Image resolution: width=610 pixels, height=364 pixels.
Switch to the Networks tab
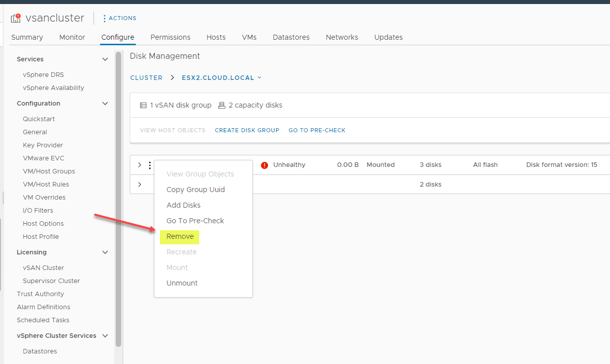click(342, 37)
